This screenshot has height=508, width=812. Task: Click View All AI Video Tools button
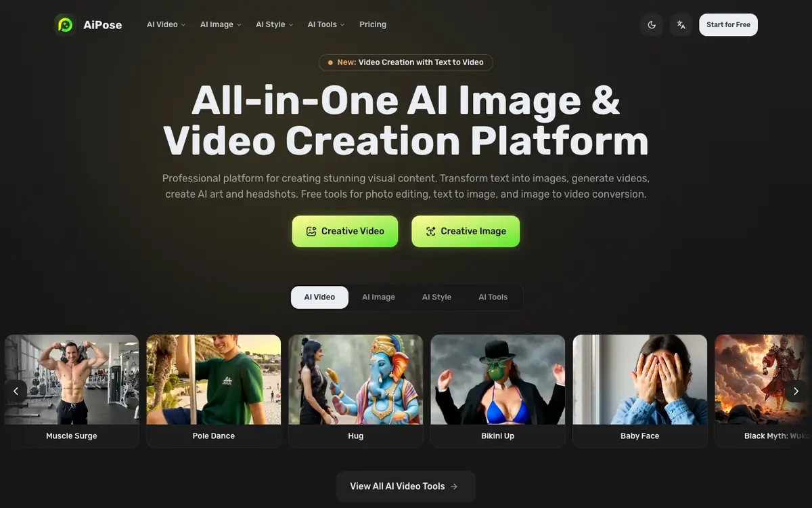(406, 486)
